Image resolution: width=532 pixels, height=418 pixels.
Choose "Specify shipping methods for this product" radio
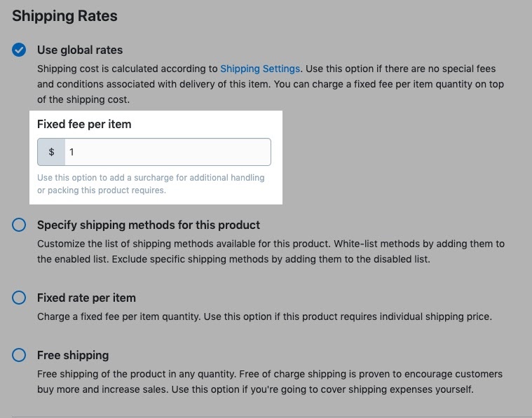point(20,225)
